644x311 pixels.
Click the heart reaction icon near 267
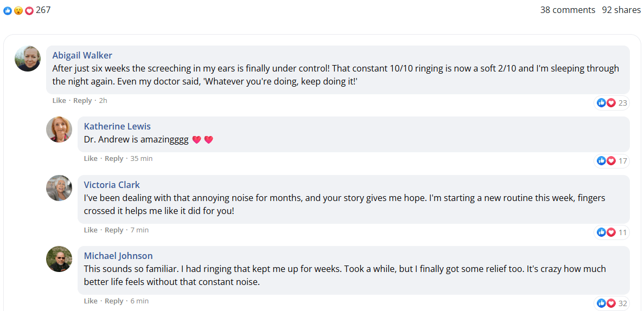point(29,11)
